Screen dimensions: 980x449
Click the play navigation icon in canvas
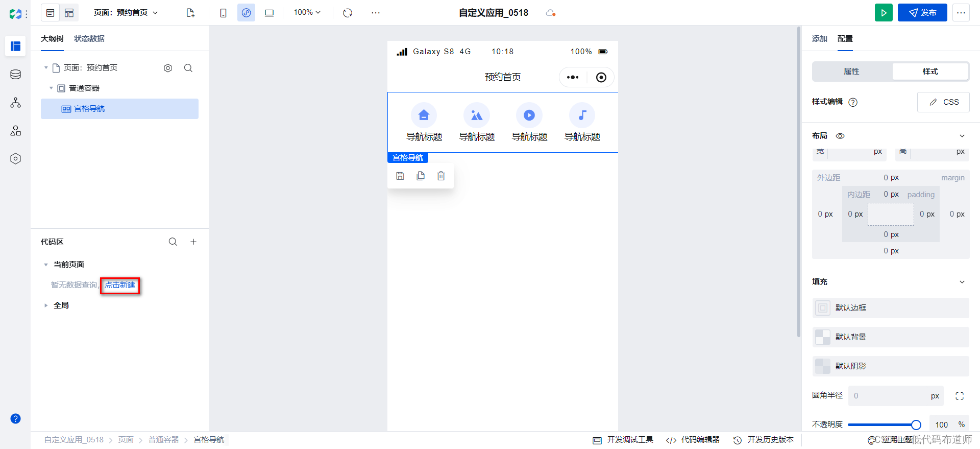pyautogui.click(x=529, y=115)
